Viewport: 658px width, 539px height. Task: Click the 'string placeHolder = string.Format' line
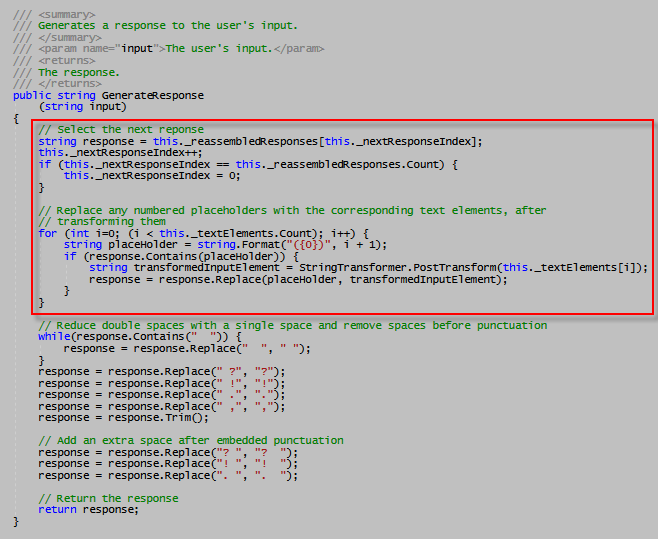225,245
